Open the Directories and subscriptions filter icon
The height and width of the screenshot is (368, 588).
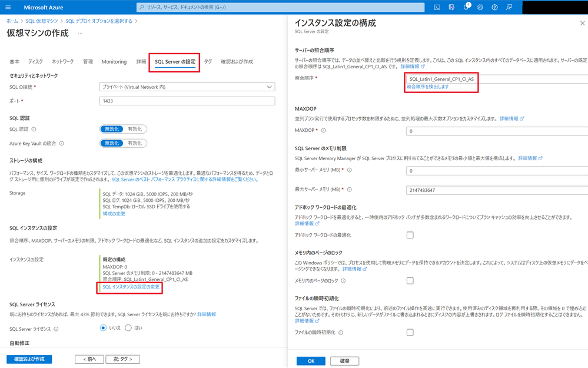click(x=451, y=7)
